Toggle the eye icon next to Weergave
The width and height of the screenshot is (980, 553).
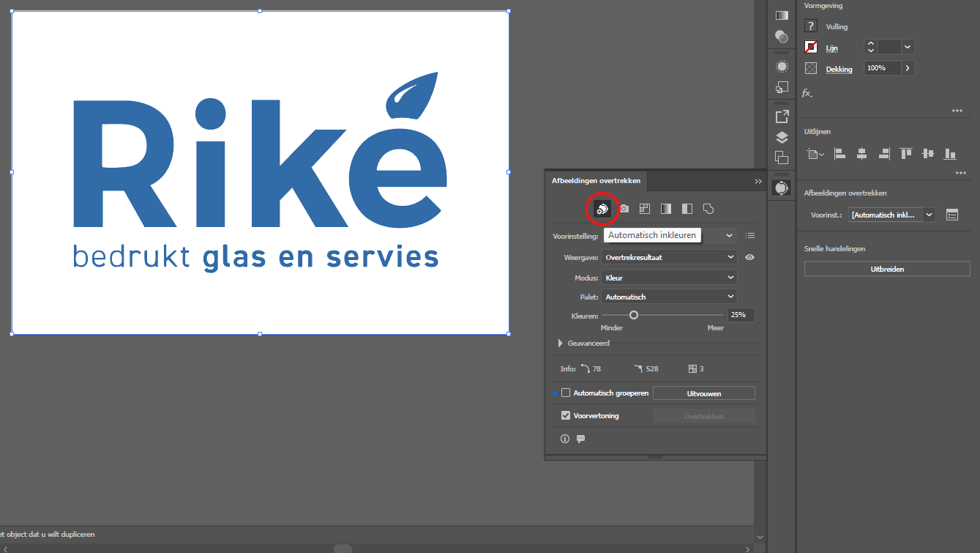pos(749,258)
